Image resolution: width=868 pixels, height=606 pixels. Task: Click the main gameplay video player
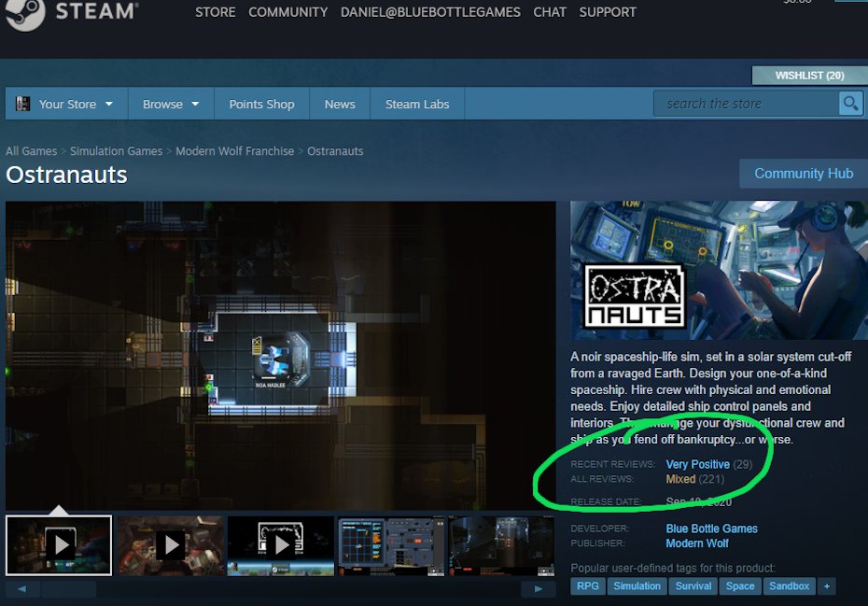[281, 356]
